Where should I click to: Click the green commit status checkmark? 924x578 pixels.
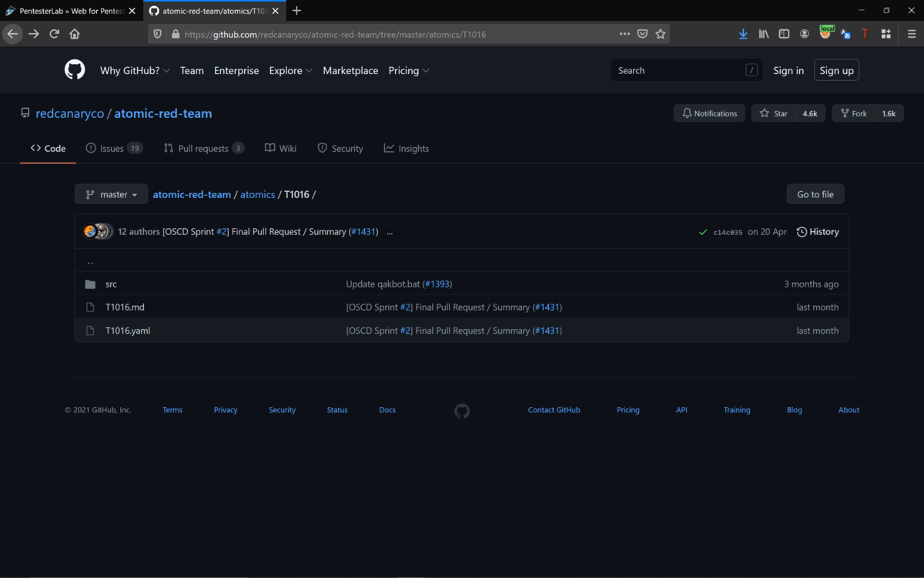(x=702, y=232)
